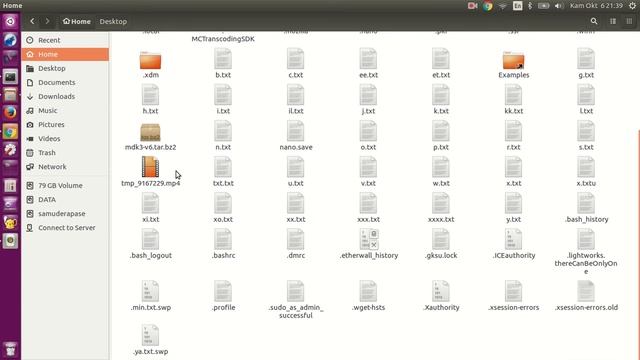Click Connect to Server
The width and height of the screenshot is (640, 360).
[65, 228]
